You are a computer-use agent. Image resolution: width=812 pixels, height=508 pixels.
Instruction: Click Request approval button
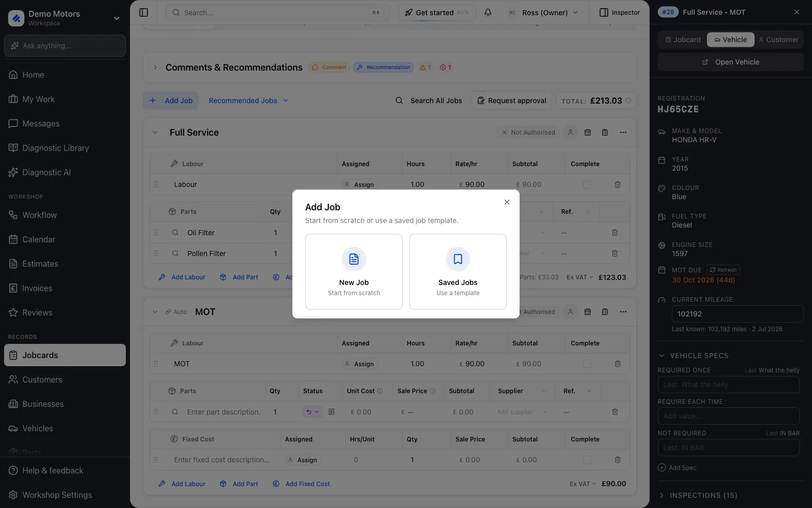(x=512, y=101)
